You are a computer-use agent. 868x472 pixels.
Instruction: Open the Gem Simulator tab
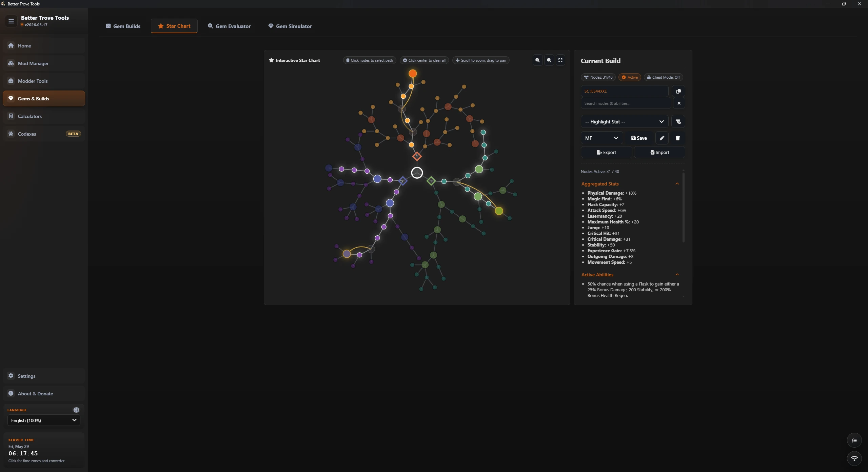(x=290, y=26)
